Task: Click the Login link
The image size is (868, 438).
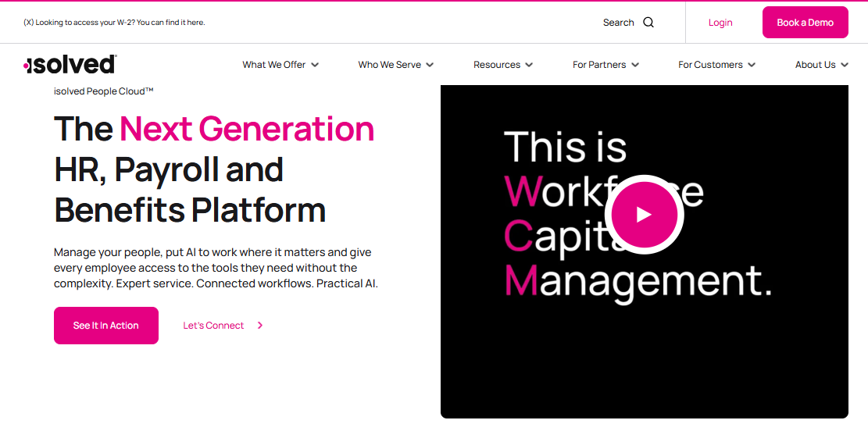Action: [x=720, y=23]
